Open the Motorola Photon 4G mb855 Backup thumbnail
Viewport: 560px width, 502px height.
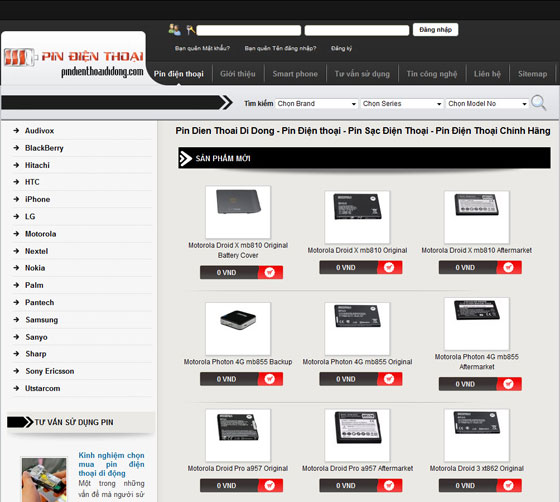tap(238, 328)
